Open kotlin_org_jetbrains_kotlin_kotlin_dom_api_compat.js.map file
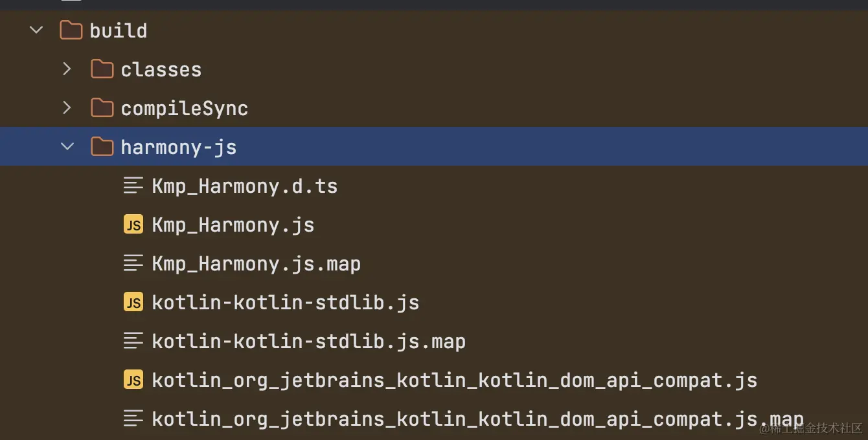Screen dimensions: 868x440 pyautogui.click(x=478, y=419)
